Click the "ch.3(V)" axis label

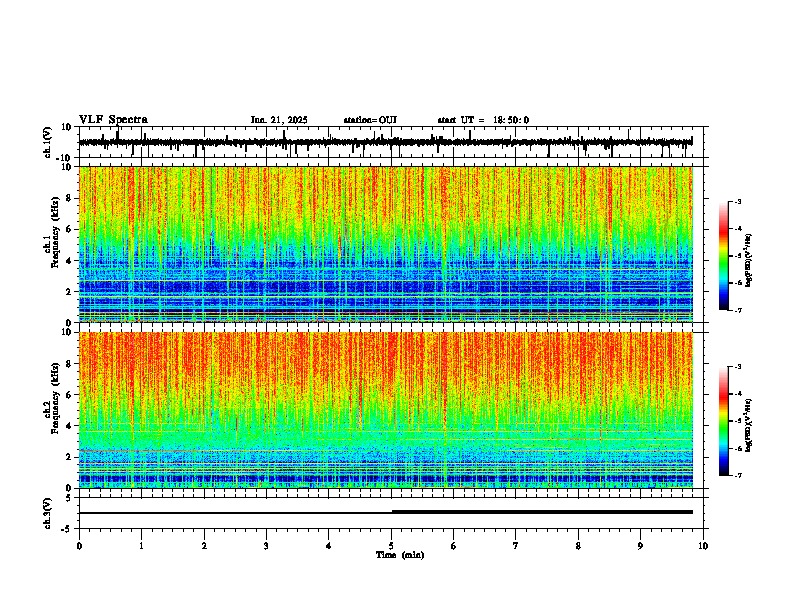(48, 513)
